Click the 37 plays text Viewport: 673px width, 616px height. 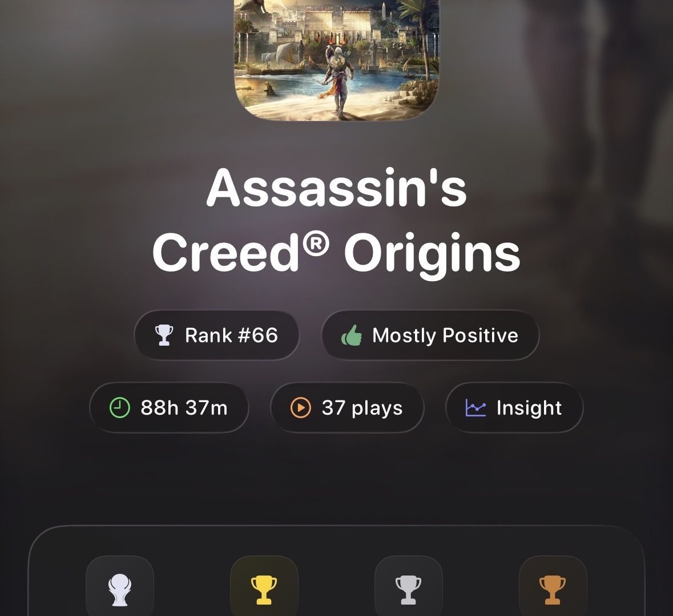(362, 408)
